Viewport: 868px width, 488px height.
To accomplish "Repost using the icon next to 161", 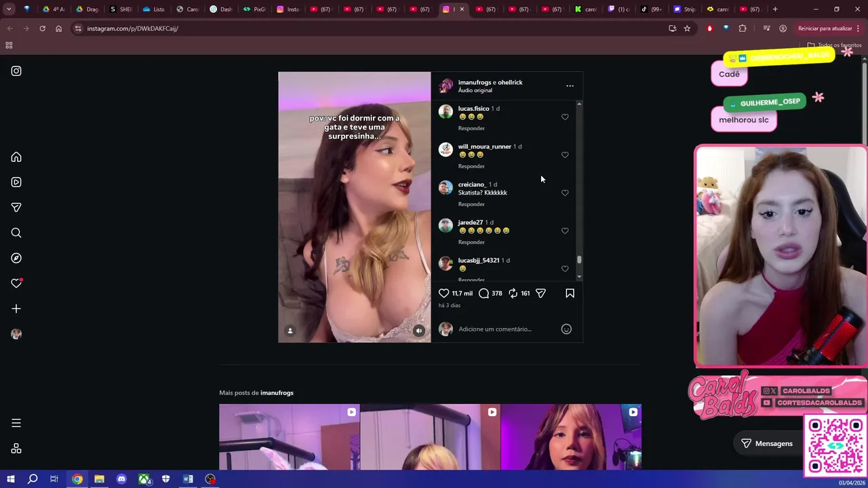I will 513,293.
